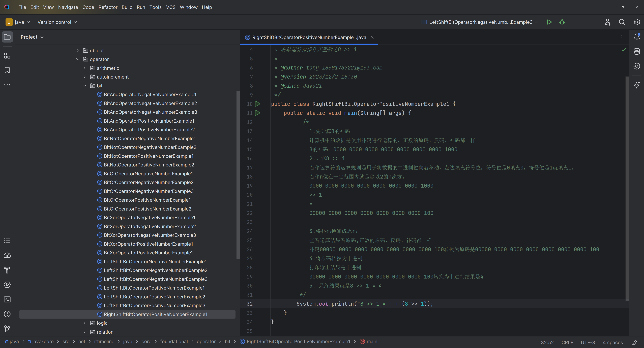Collapse the operator folder

[77, 59]
